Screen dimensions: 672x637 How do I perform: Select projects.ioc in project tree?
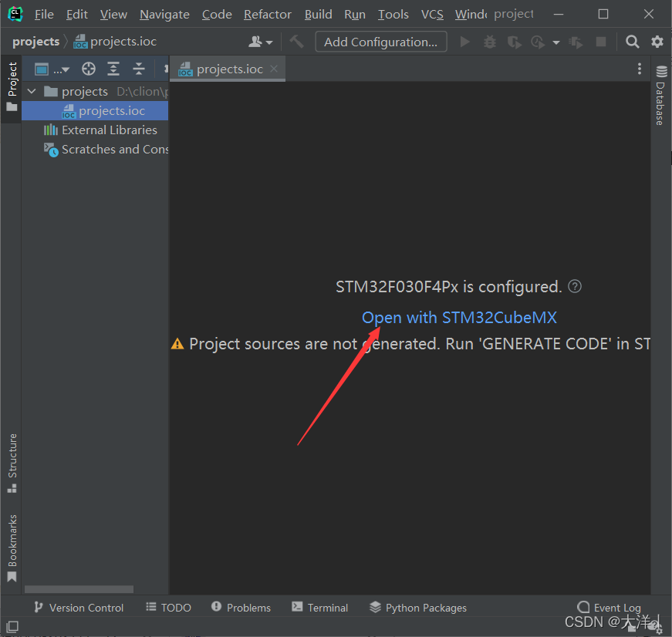tap(95, 111)
